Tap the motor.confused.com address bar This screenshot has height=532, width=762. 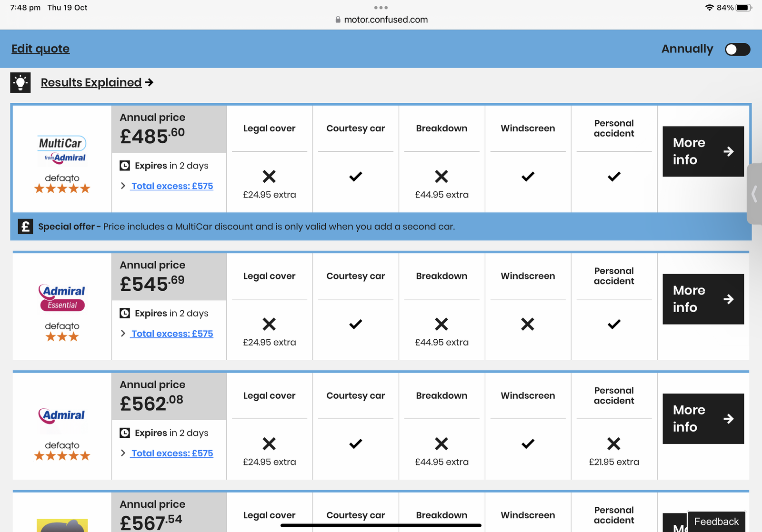pos(386,20)
